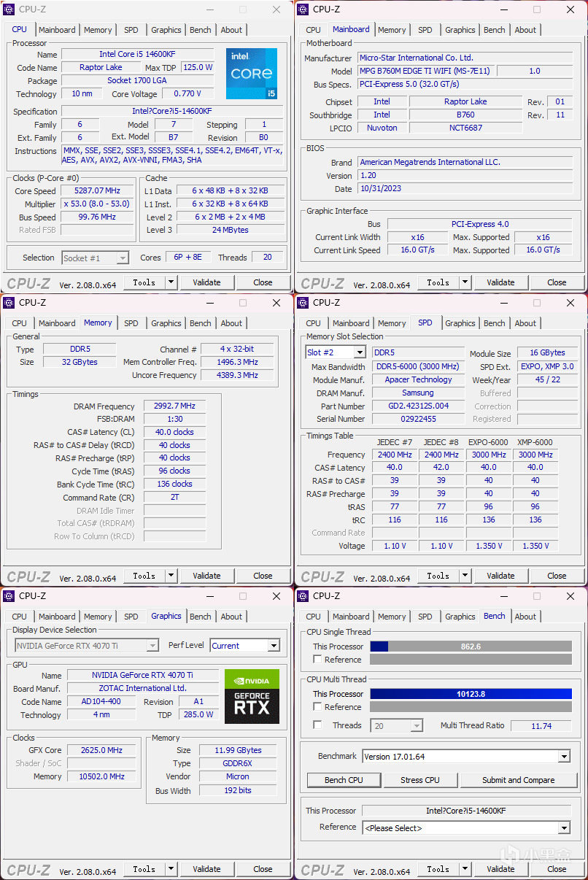Open the Perf Level Current dropdown
This screenshot has height=880, width=588.
[274, 646]
